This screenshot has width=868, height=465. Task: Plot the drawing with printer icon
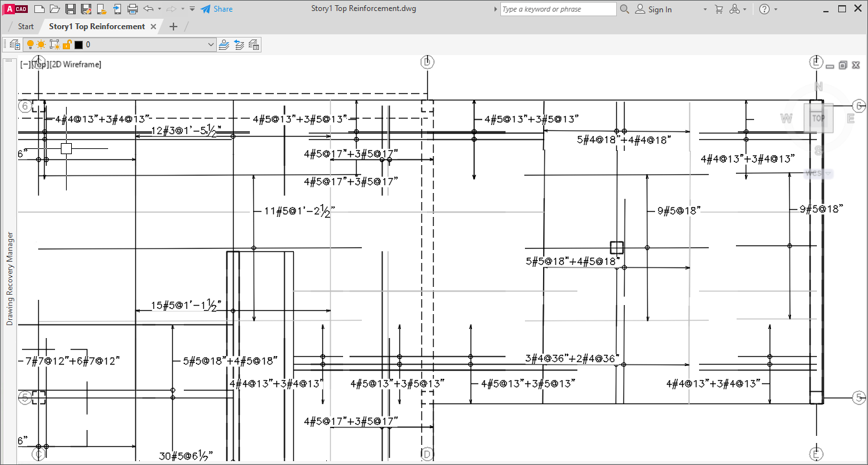(x=133, y=9)
